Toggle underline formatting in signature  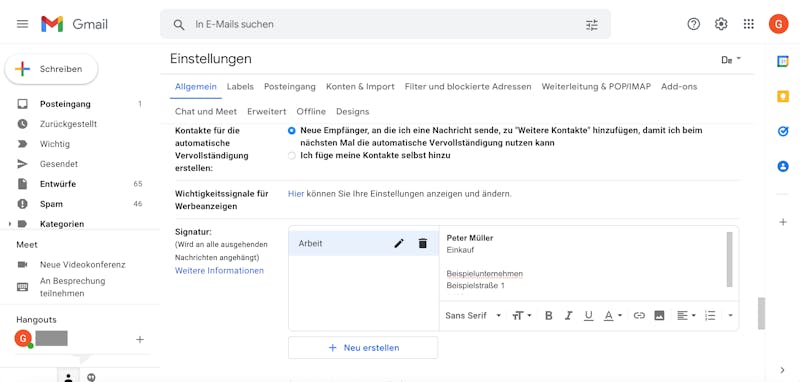pyautogui.click(x=588, y=316)
